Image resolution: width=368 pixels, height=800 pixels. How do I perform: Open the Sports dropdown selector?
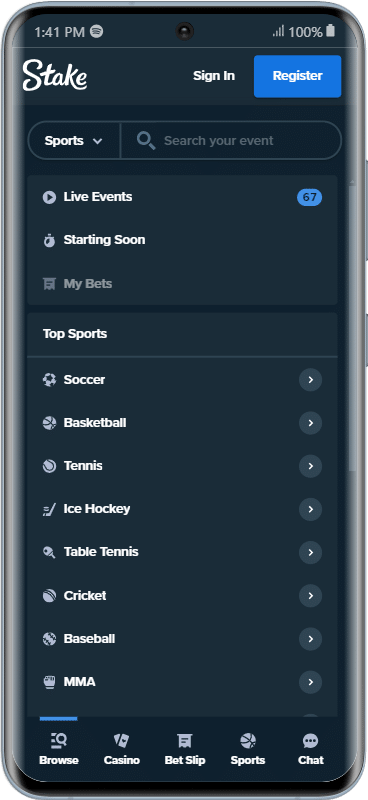(x=74, y=140)
